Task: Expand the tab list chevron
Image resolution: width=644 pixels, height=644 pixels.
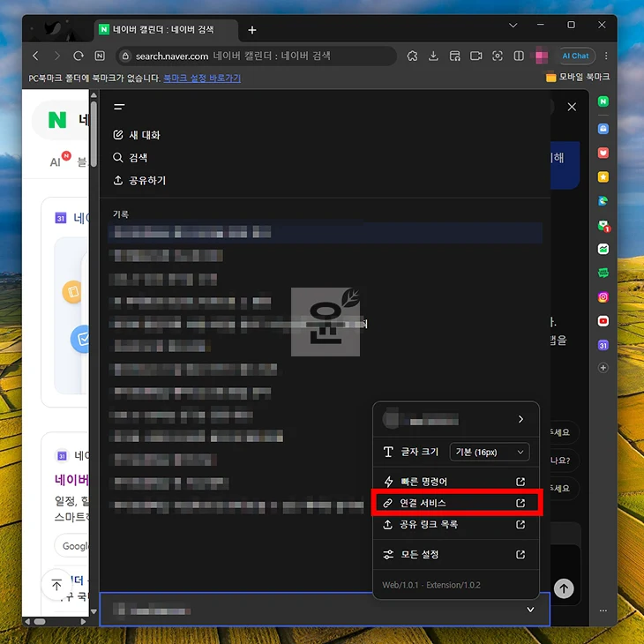Action: pos(513,25)
